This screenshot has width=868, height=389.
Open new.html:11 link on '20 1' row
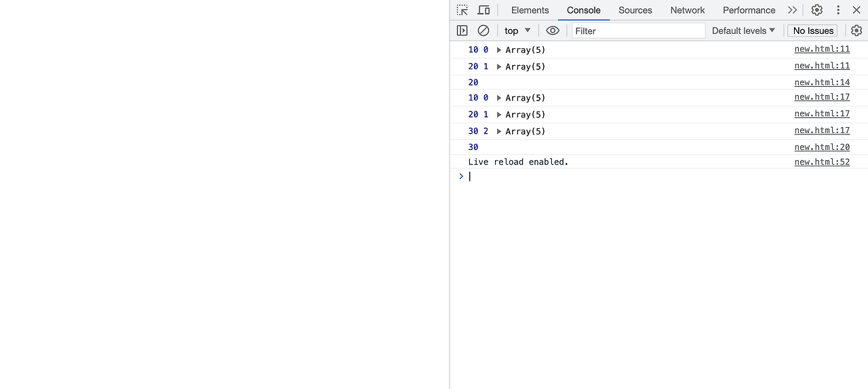click(822, 66)
